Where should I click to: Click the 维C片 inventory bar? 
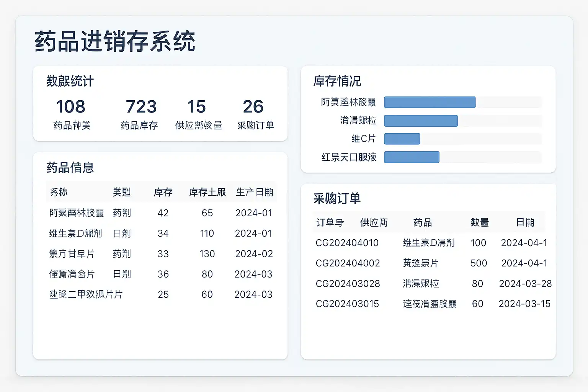[x=402, y=139]
